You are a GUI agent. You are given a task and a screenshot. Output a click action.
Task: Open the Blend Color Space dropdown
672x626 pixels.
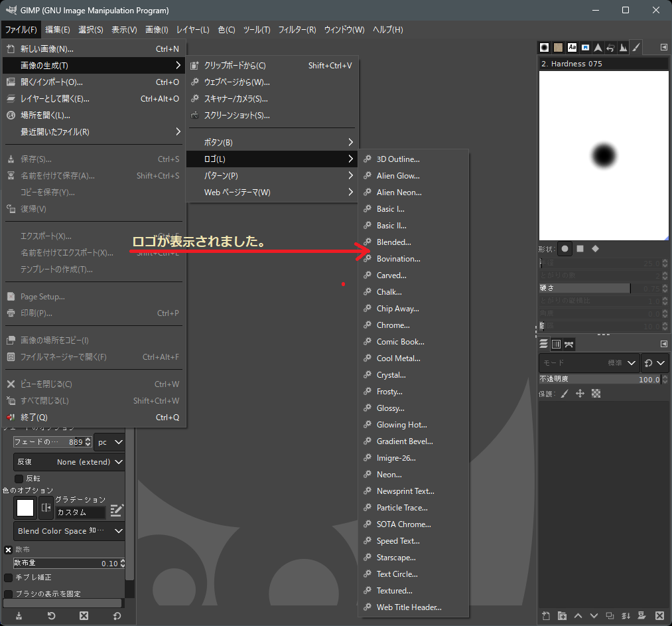[70, 531]
